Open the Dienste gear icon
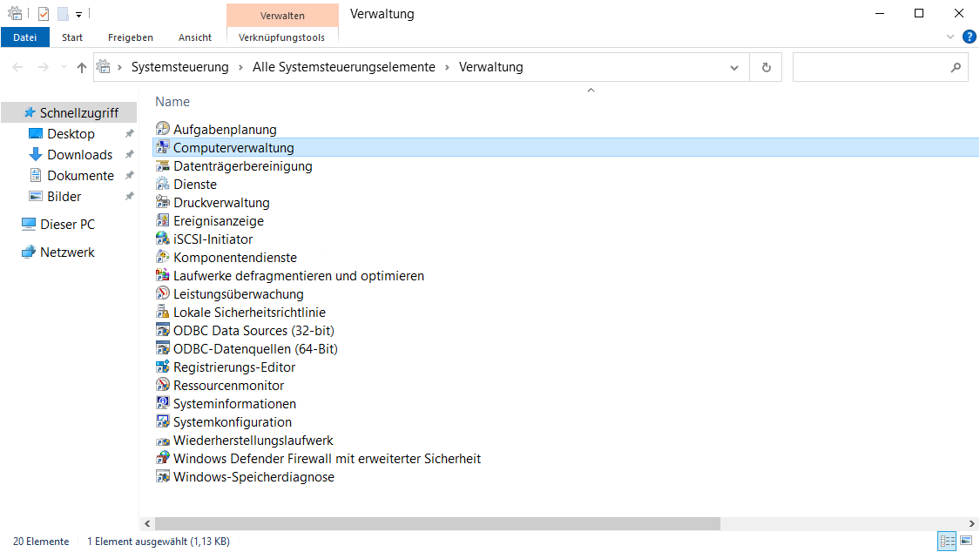 (x=162, y=185)
